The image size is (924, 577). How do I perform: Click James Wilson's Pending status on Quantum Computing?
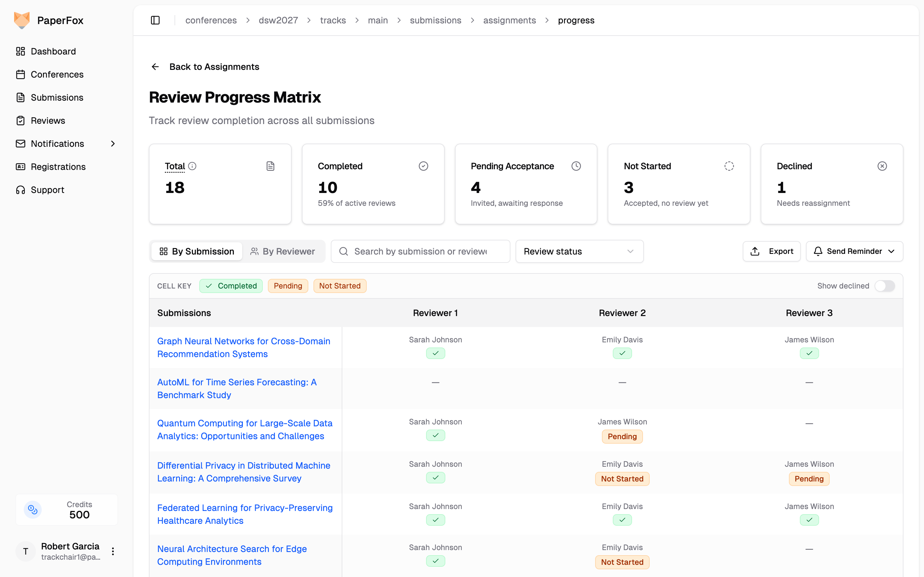(x=622, y=436)
